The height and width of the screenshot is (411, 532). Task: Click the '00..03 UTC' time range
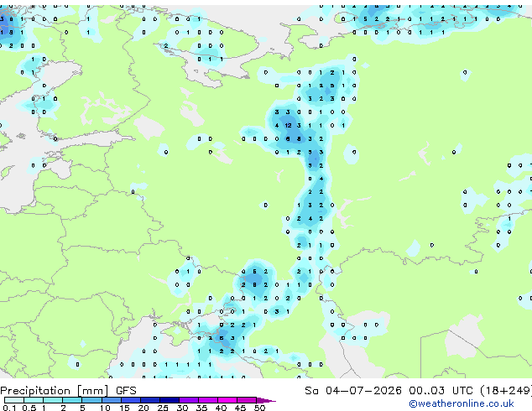441,391
